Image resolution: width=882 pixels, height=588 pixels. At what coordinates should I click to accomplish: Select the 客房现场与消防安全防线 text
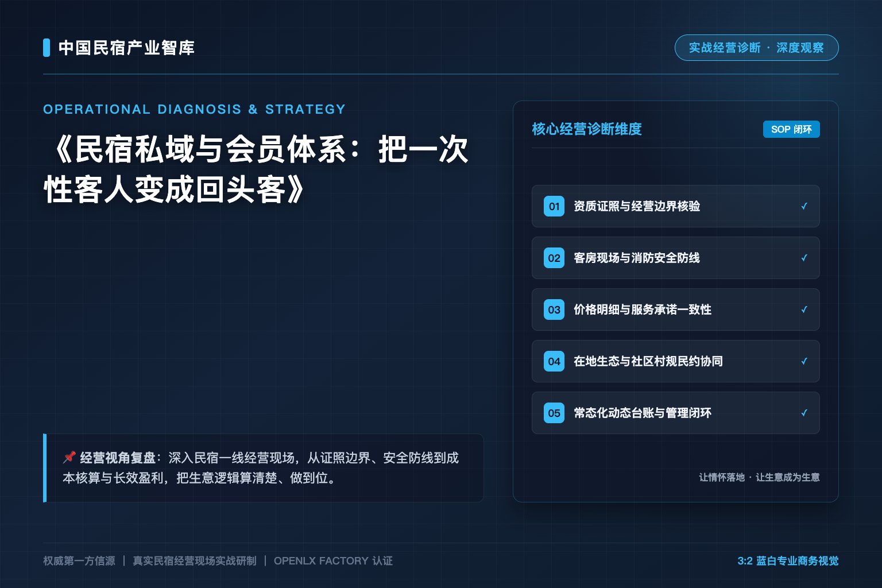tap(637, 258)
